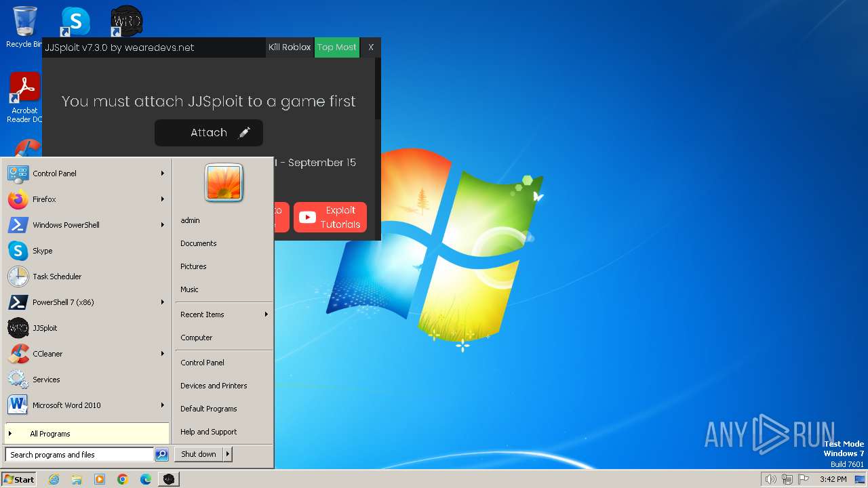Open Action Center flag tray icon
This screenshot has width=868, height=488.
tap(804, 479)
